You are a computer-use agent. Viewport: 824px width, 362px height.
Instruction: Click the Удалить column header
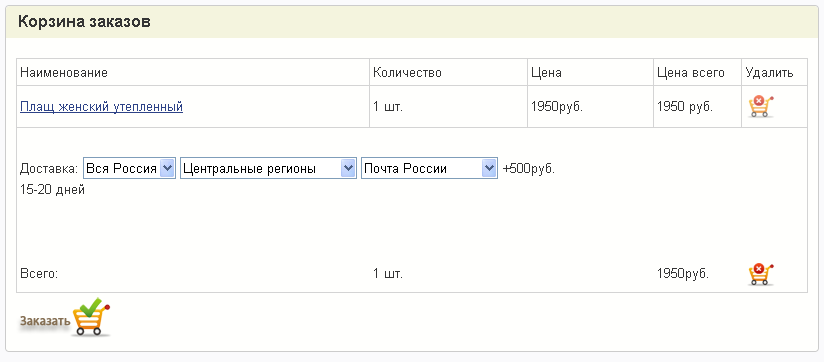click(769, 73)
